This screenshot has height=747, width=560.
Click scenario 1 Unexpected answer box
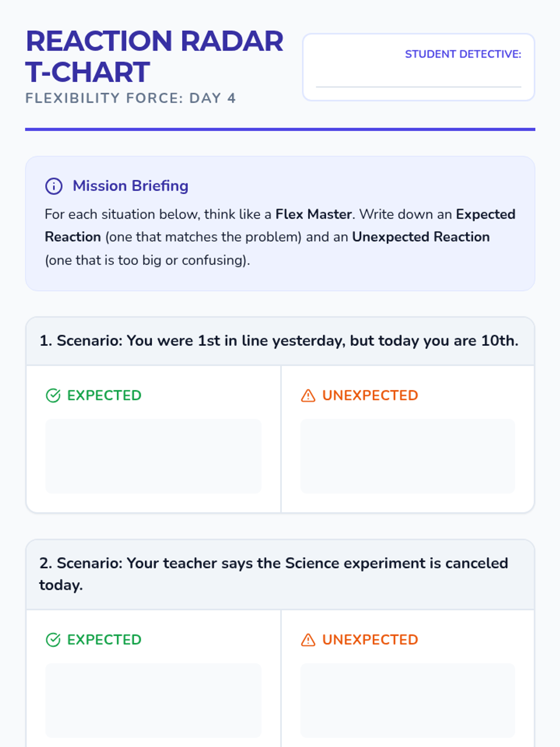tap(407, 456)
